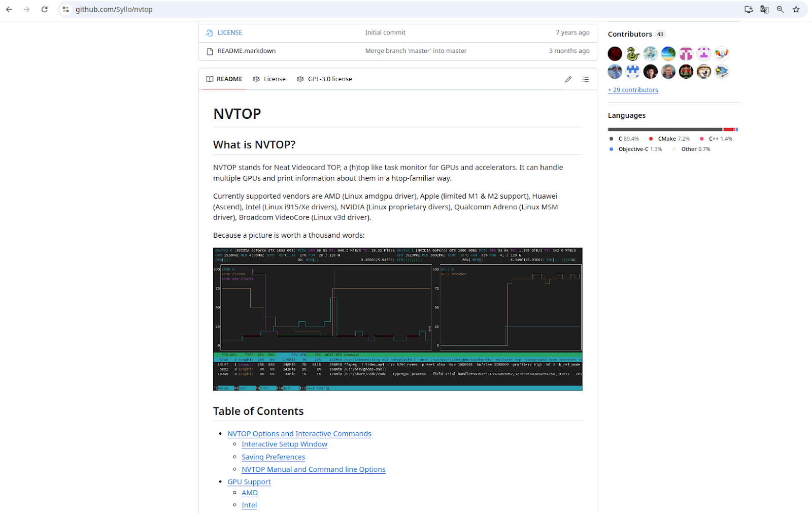Jump to Interactive Setup Window section

284,444
